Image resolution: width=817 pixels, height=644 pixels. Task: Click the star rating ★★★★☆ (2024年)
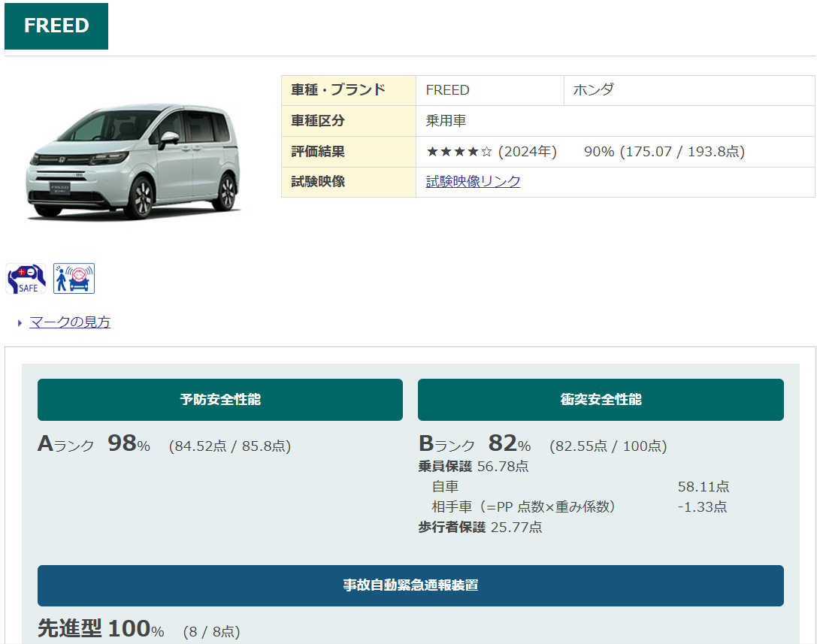click(x=492, y=152)
